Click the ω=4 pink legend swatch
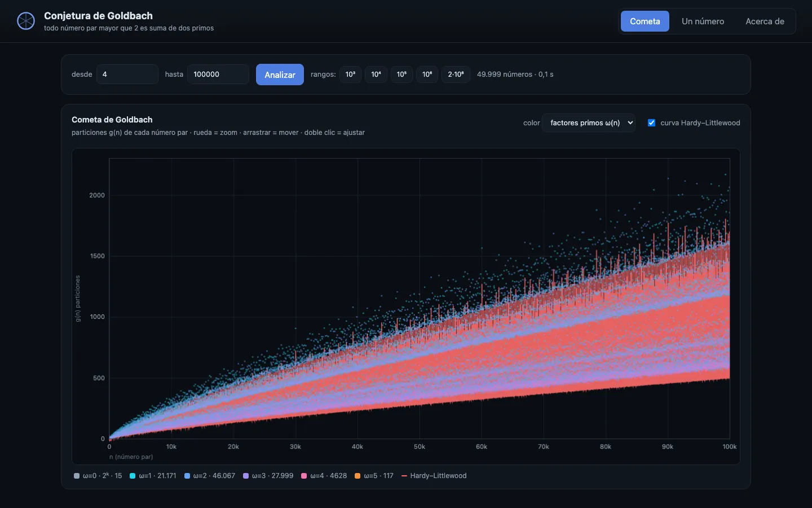812x508 pixels. [304, 476]
